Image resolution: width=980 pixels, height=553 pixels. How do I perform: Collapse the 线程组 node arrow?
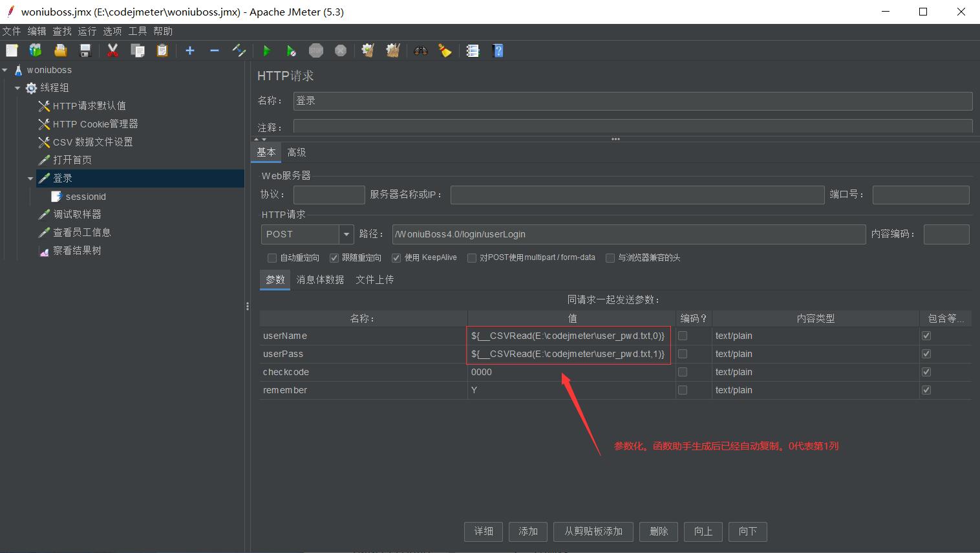17,88
